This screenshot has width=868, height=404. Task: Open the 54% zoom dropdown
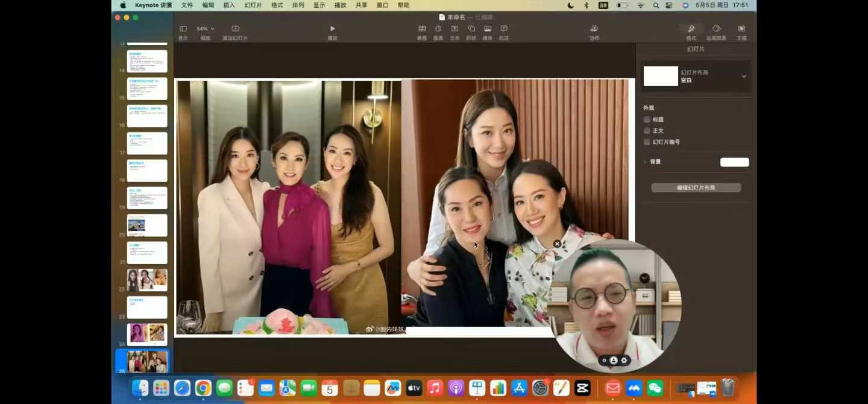206,29
